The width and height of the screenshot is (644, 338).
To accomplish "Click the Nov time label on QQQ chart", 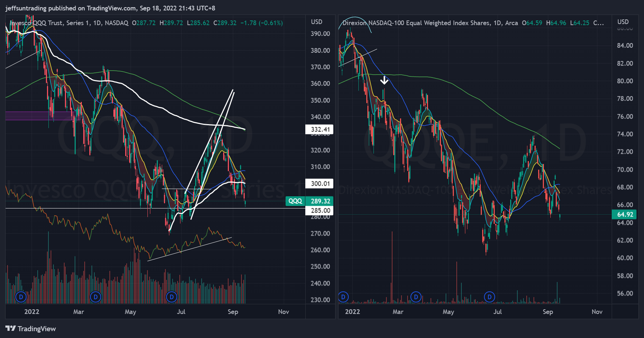I will point(283,312).
